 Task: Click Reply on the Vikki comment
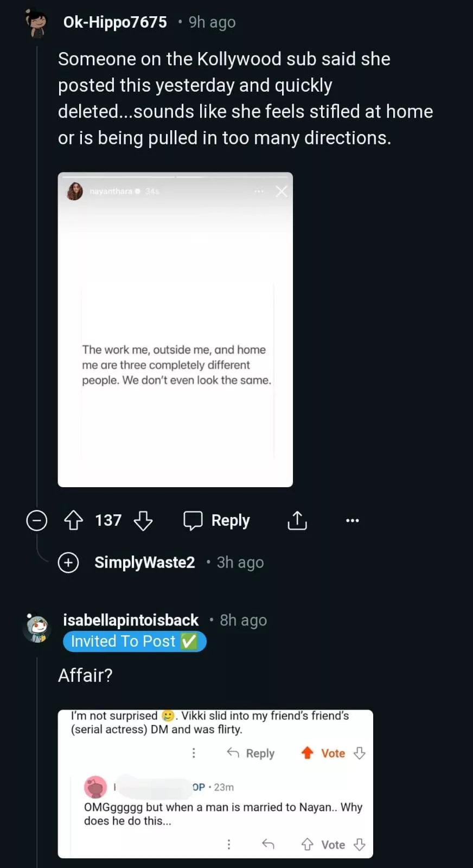point(251,753)
